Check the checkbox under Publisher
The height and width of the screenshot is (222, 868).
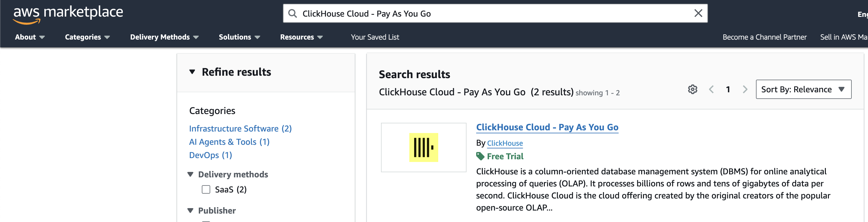(206, 221)
